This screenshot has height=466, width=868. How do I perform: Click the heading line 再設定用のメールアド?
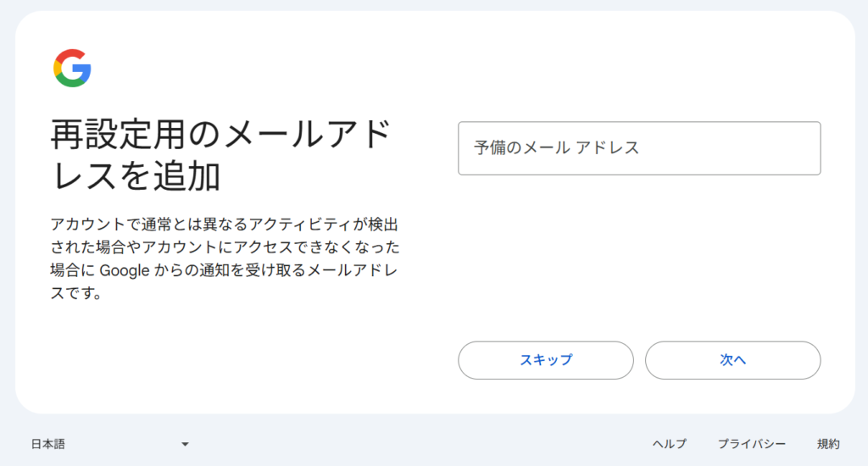[221, 135]
